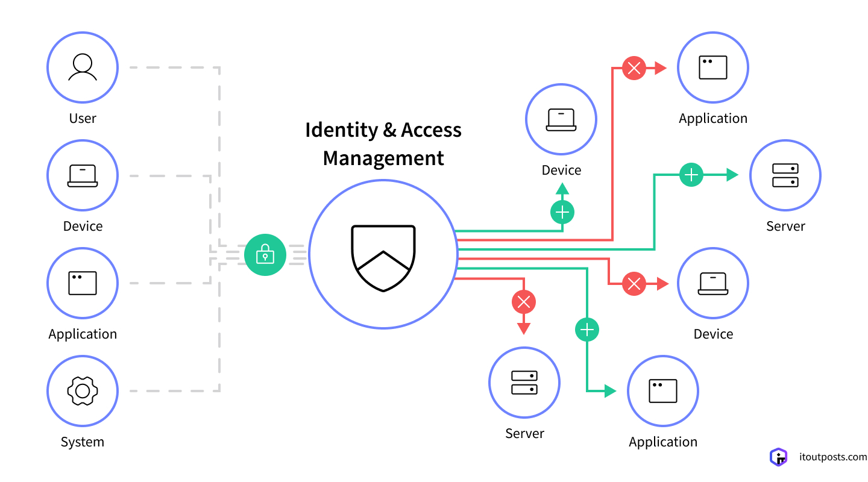Click the left-side Device laptop icon
The height and width of the screenshot is (482, 868).
(x=83, y=175)
